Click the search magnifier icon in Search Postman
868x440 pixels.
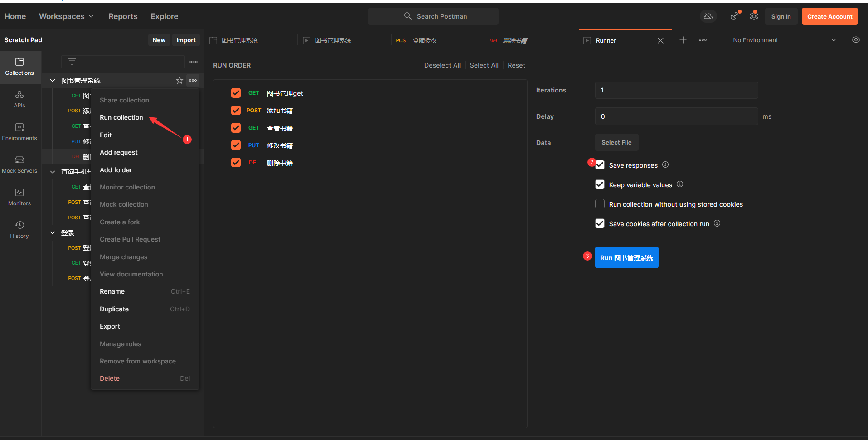click(408, 16)
